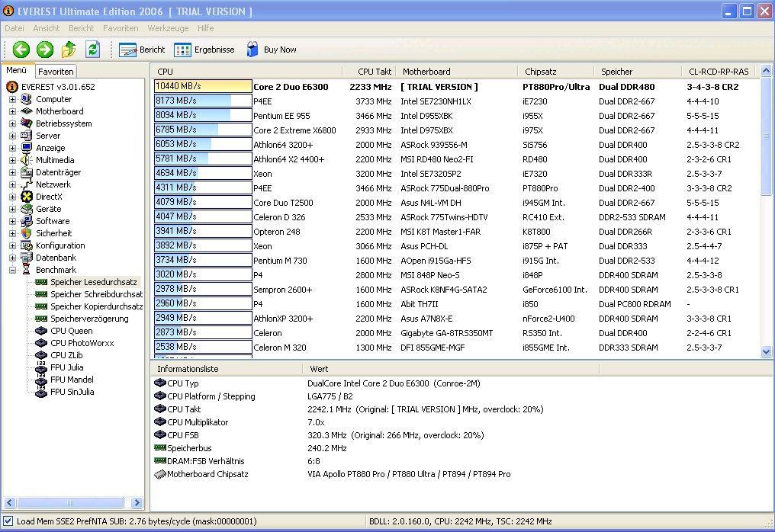Switch to the Favoriten tab

coord(56,72)
